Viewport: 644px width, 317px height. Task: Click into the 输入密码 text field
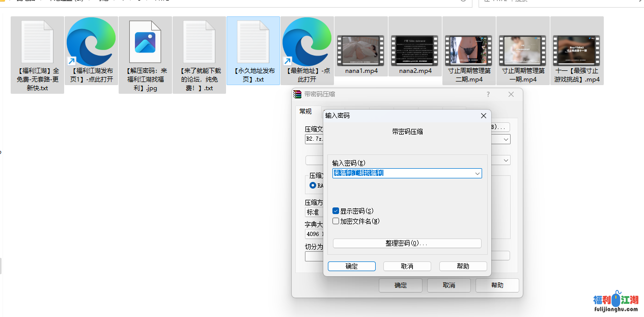tap(402, 173)
